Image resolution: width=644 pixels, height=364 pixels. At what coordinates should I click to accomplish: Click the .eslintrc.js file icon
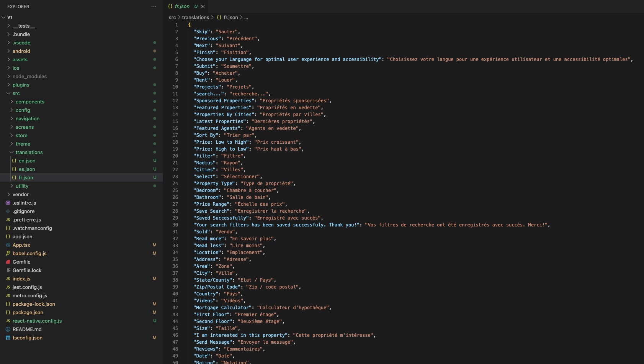click(8, 203)
